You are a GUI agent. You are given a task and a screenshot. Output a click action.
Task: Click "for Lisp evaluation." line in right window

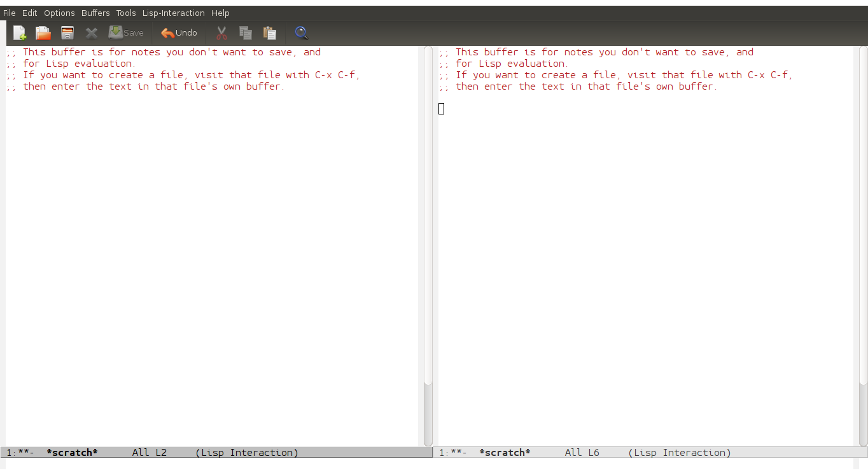click(x=503, y=64)
